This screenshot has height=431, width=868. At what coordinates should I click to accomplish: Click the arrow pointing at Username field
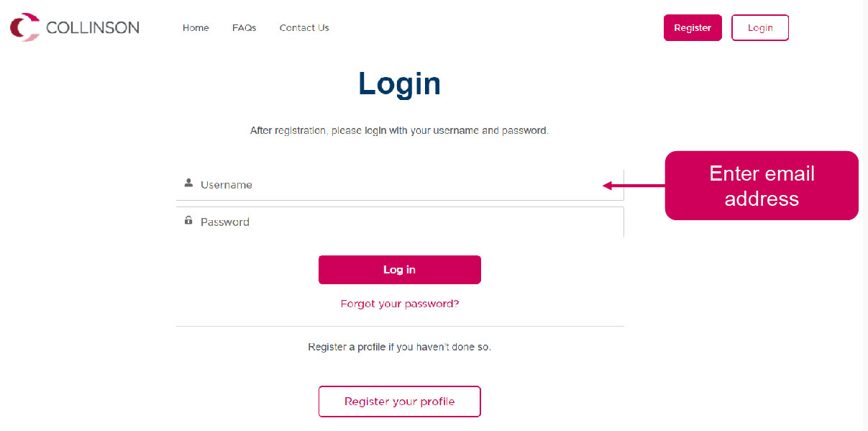(634, 186)
